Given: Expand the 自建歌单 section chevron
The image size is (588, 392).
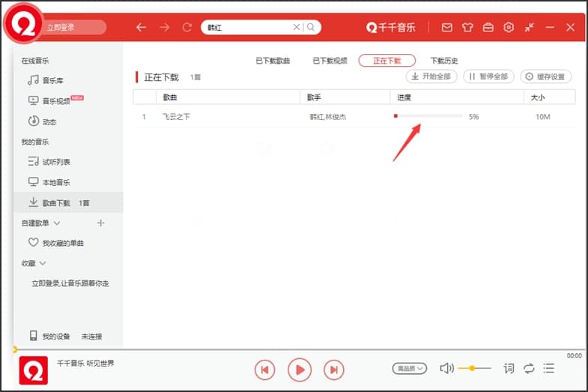Looking at the screenshot, I should (x=57, y=223).
